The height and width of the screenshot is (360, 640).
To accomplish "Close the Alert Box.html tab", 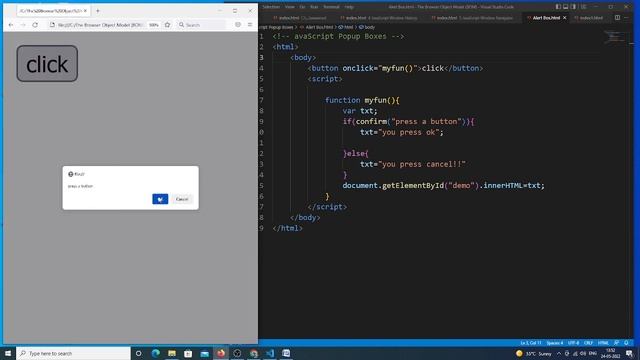I will [x=564, y=18].
